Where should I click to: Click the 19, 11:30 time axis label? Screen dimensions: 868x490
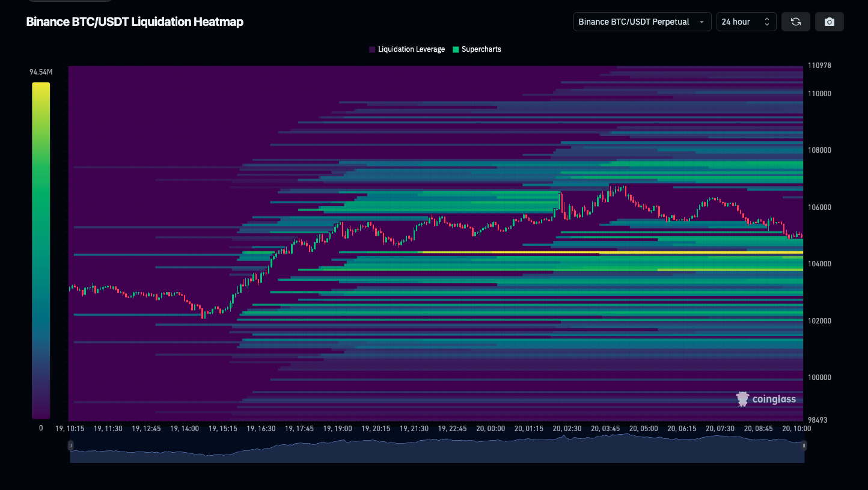coord(108,429)
